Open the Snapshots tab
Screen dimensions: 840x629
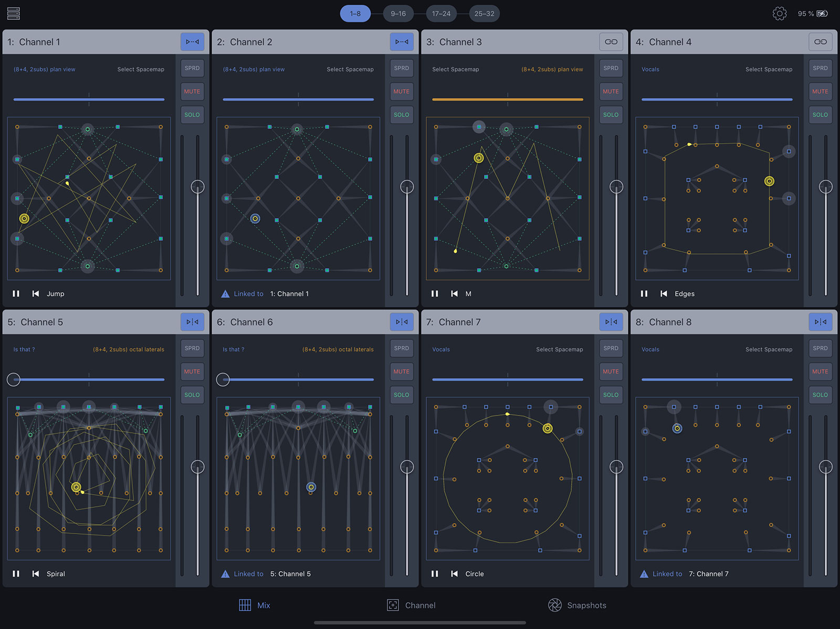(x=577, y=605)
